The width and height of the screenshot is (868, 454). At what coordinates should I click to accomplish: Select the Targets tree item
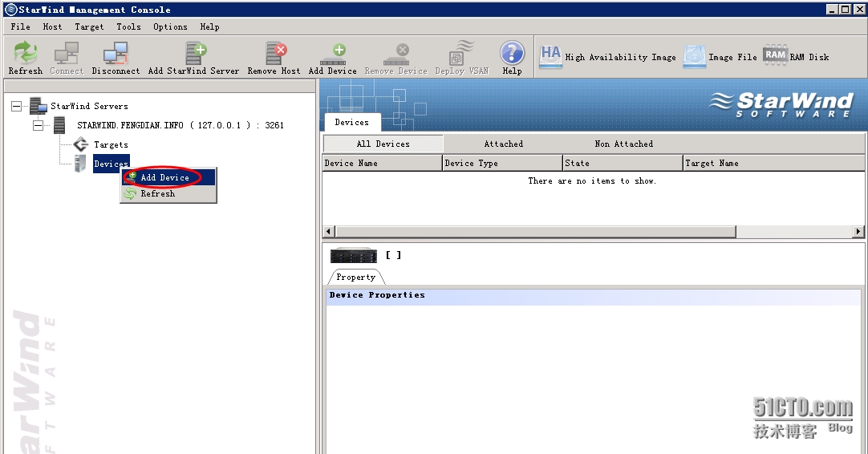click(x=111, y=144)
